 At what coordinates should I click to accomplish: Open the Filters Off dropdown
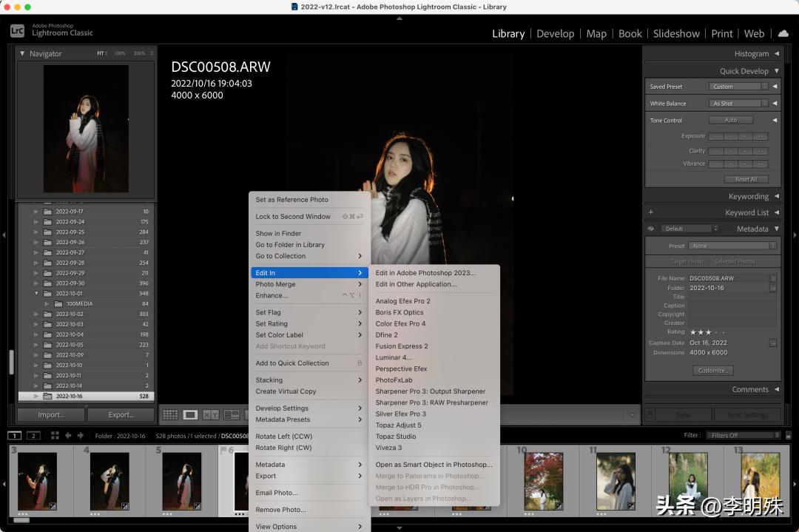(742, 435)
